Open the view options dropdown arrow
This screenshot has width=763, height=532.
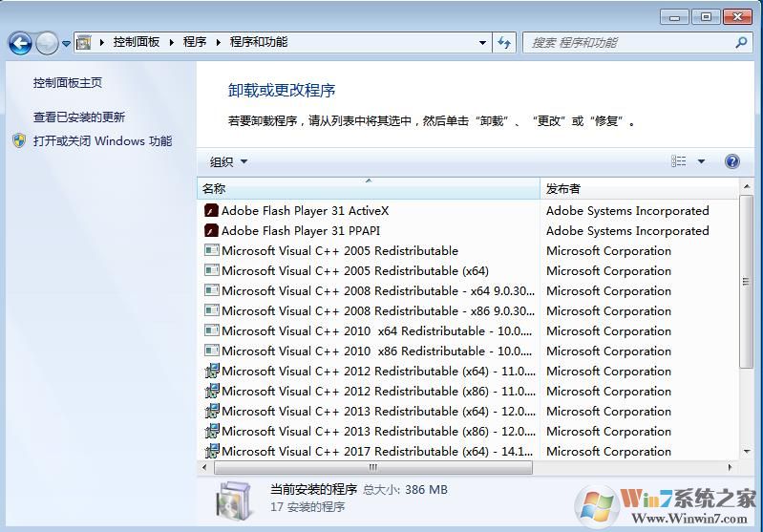click(x=701, y=161)
